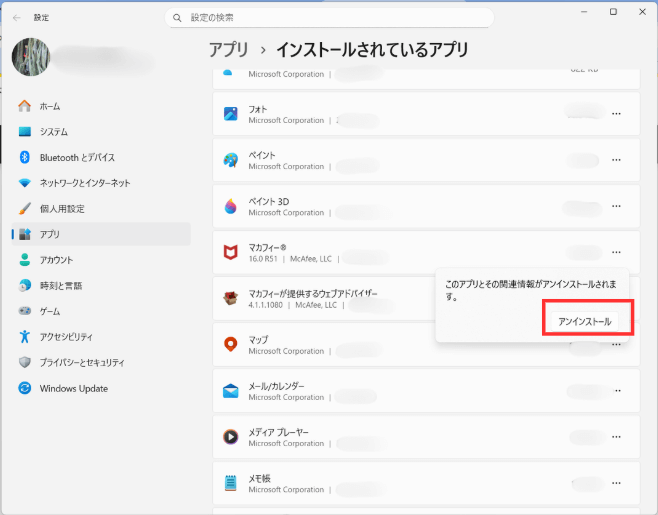
Task: Open more options for メモ帳
Action: tap(616, 483)
